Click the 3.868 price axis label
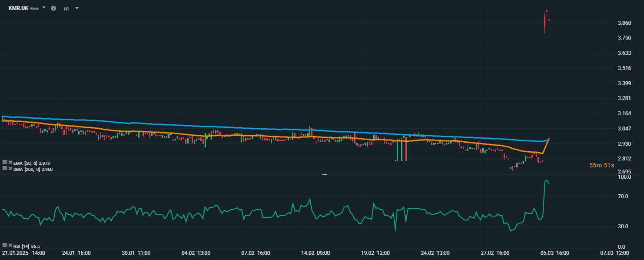Viewport: 644px width, 260px height. (624, 23)
